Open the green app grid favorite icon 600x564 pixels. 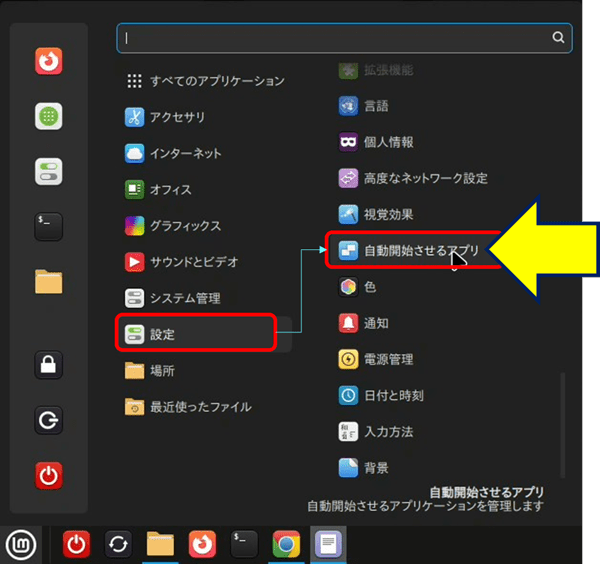click(49, 116)
